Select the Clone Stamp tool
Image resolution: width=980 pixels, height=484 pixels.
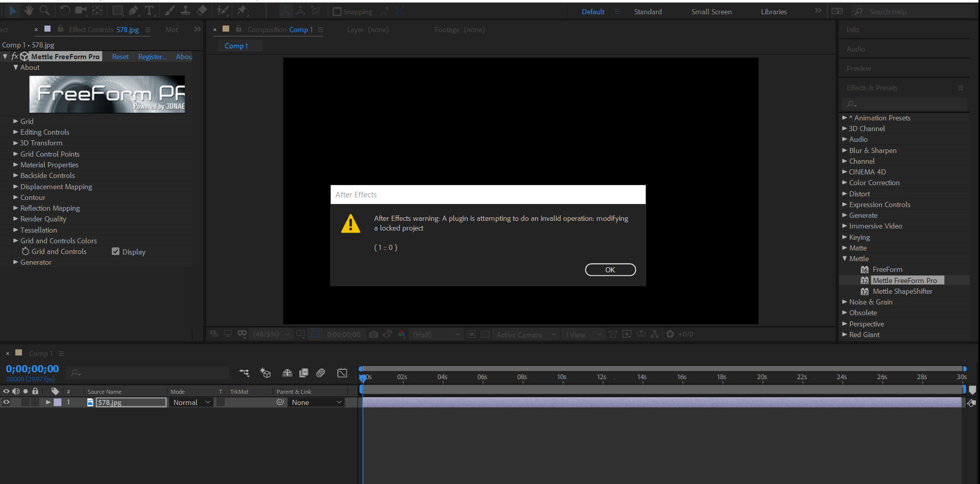point(186,10)
